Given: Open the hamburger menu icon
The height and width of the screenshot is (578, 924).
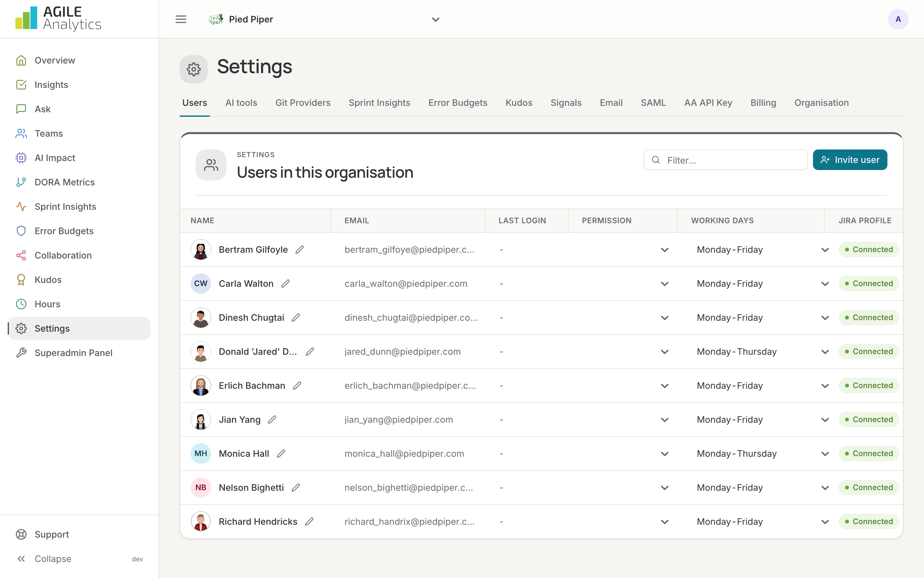Looking at the screenshot, I should click(181, 19).
